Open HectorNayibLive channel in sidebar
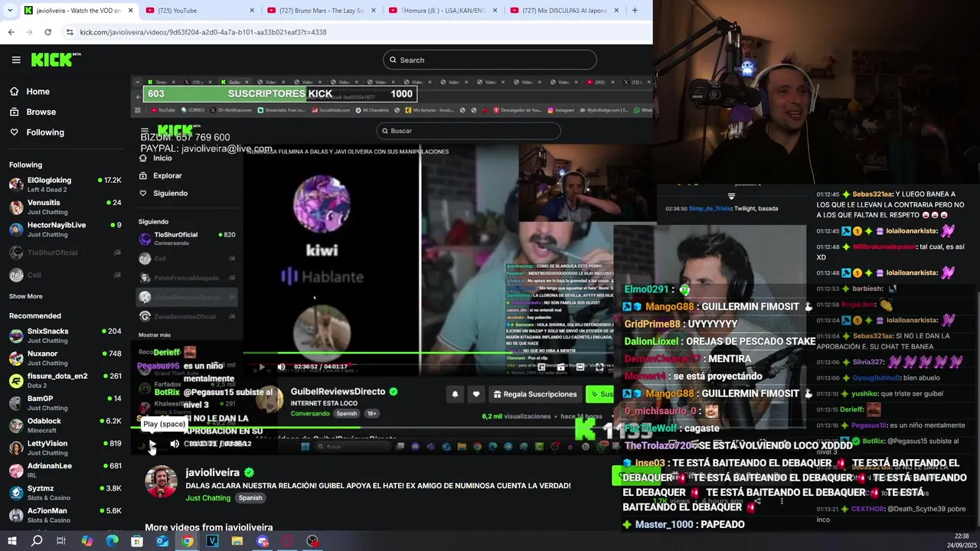This screenshot has width=980, height=551. [x=65, y=230]
